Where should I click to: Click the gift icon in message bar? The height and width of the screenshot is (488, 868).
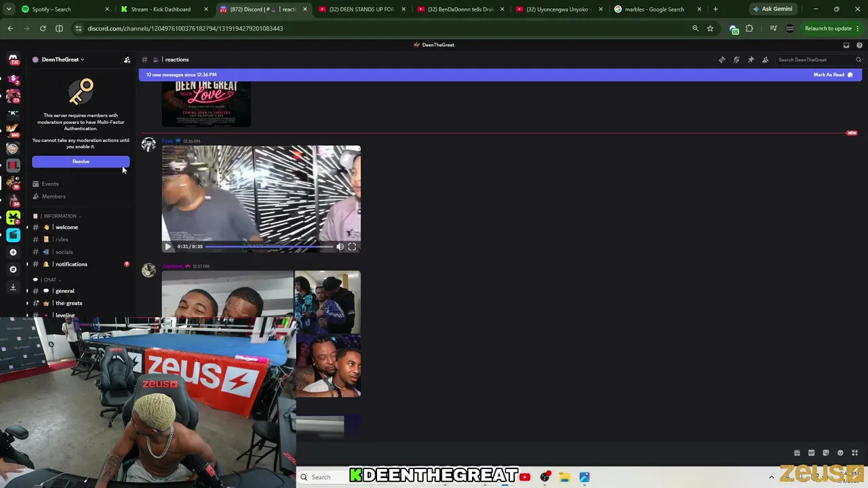click(x=797, y=453)
